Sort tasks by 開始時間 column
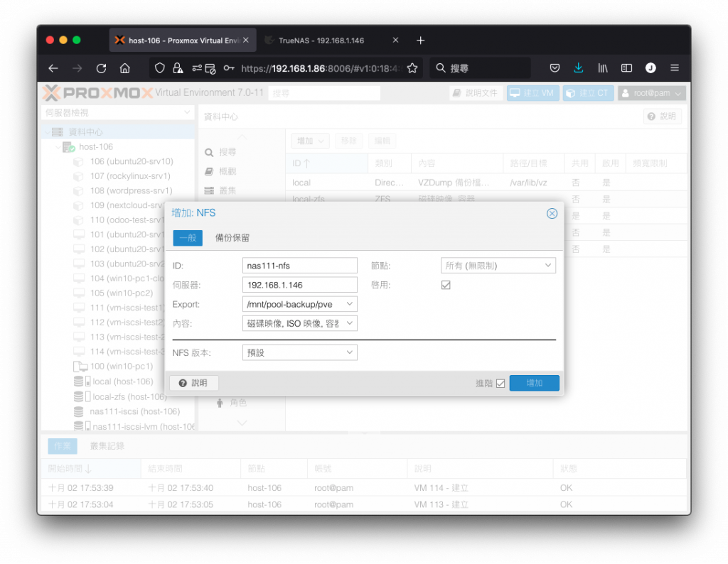The width and height of the screenshot is (728, 564). pos(91,468)
